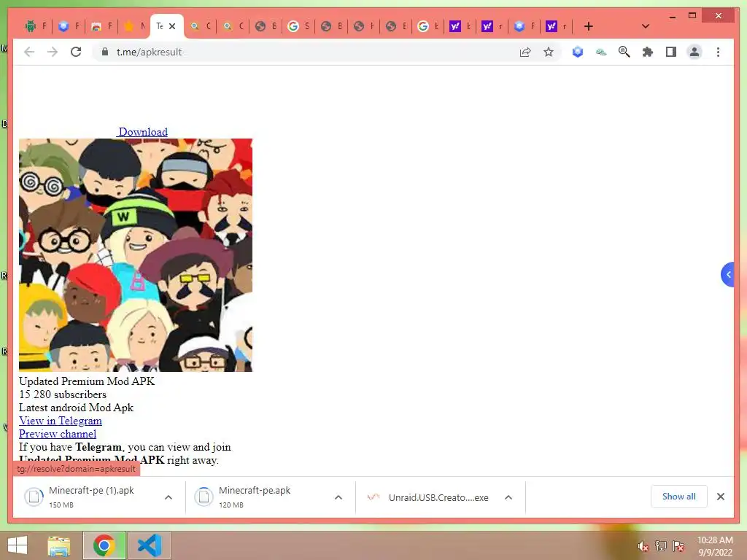Open Chrome's three-dot menu
747x560 pixels.
(718, 52)
